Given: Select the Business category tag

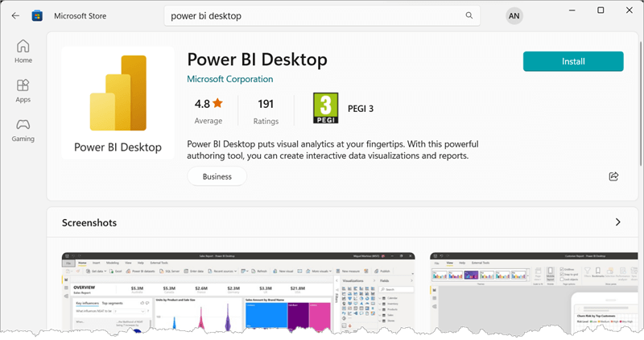Looking at the screenshot, I should click(217, 176).
